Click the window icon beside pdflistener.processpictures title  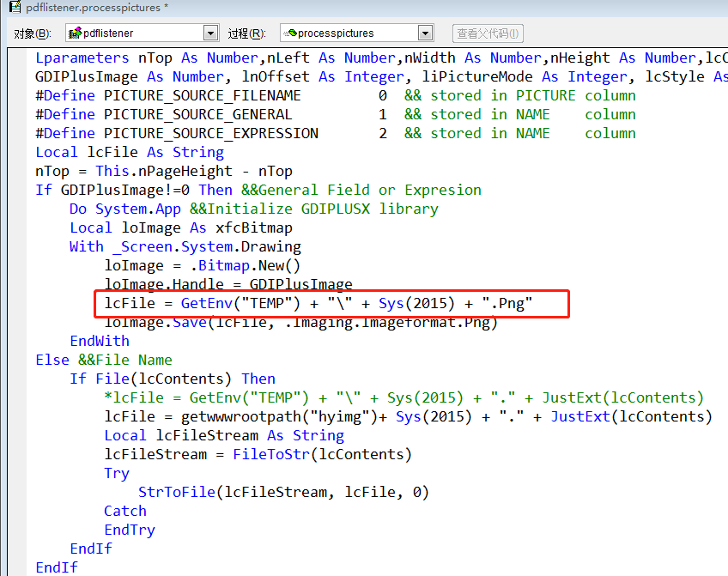[x=15, y=7]
